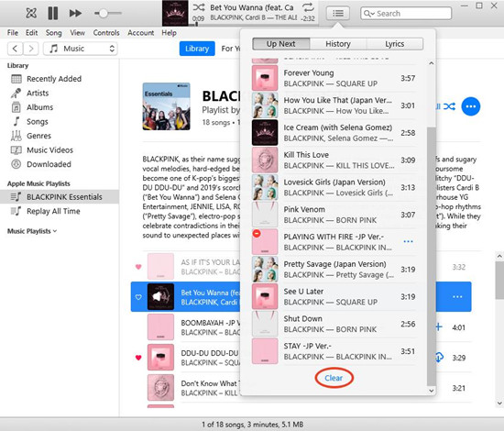Click the now playing album artwork
The image size is (504, 431).
[175, 13]
